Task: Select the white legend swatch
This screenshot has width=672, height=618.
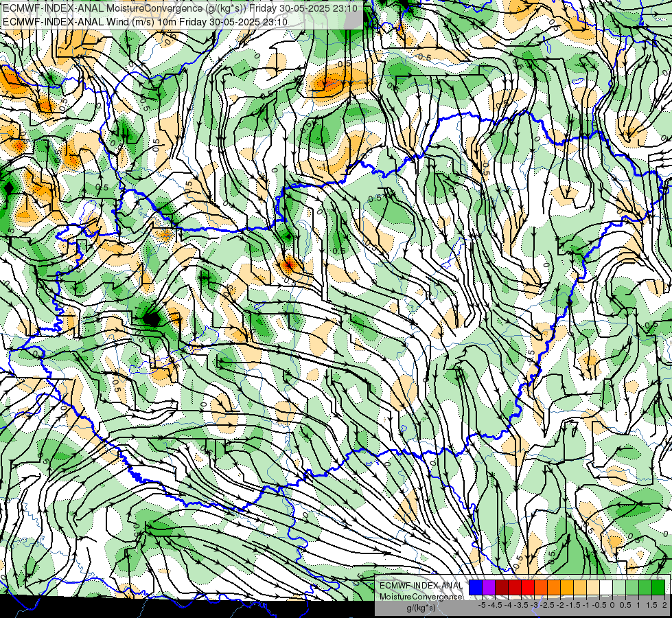Action: (x=606, y=587)
